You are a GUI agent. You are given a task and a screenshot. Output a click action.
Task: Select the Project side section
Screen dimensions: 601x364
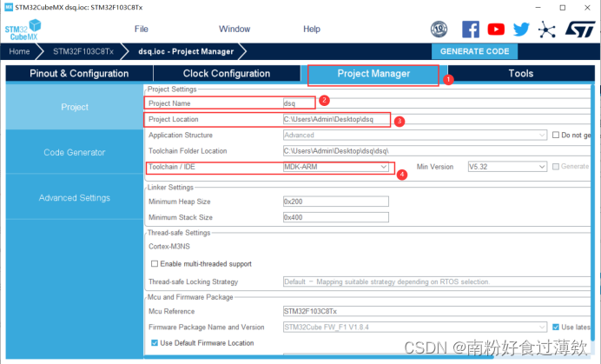point(75,107)
